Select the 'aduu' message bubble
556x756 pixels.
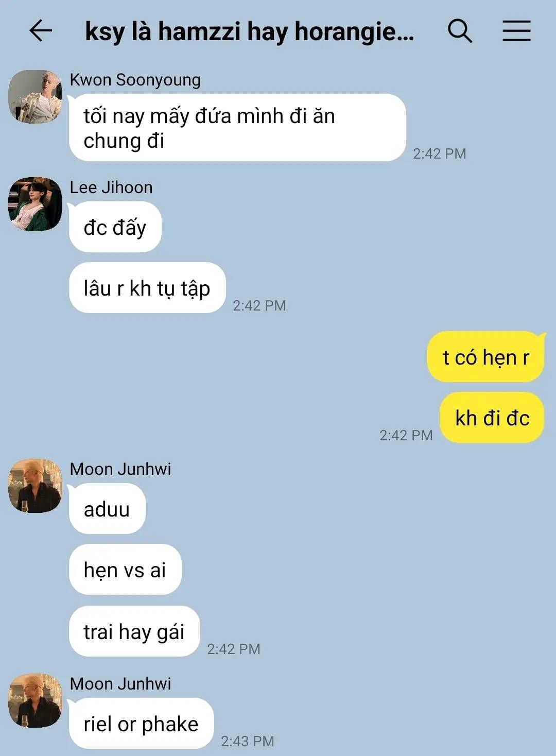[x=107, y=509]
